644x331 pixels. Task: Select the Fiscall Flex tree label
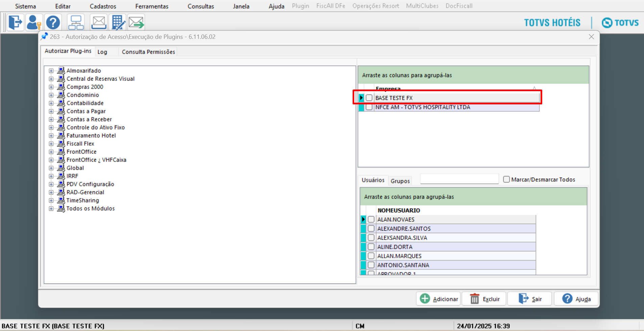(x=80, y=144)
